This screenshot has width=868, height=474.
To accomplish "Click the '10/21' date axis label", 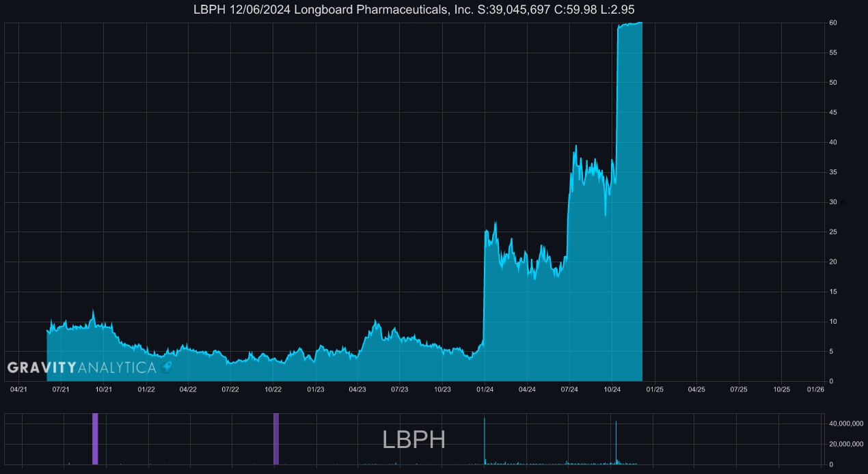I will 103,389.
